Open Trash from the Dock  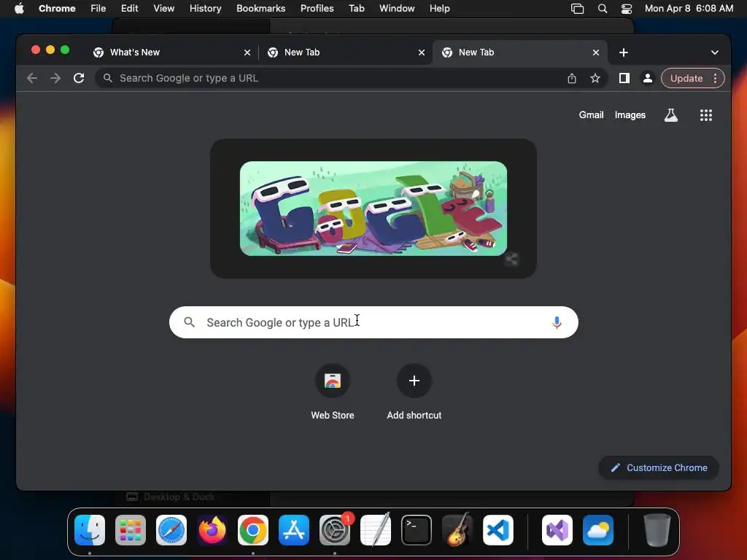coord(657,530)
